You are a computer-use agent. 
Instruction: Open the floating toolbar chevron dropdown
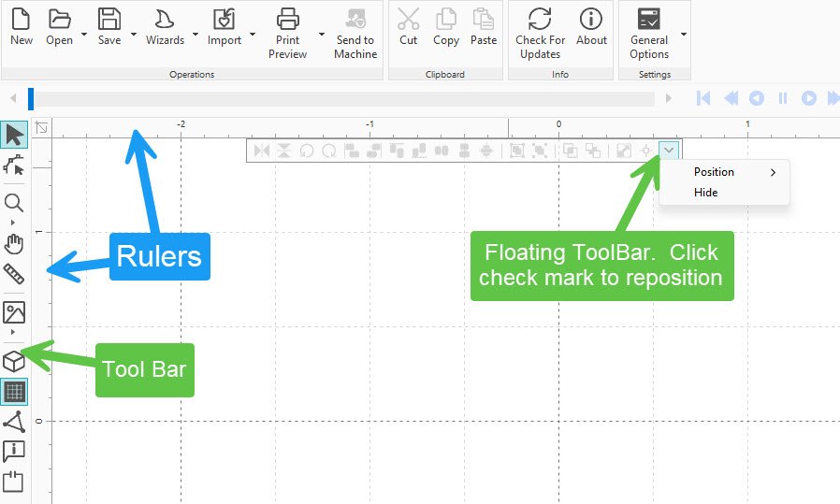pos(669,151)
